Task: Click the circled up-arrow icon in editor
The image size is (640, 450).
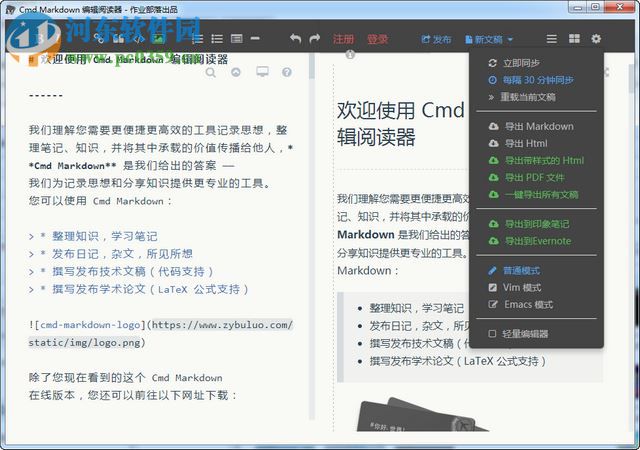Action: (x=236, y=73)
